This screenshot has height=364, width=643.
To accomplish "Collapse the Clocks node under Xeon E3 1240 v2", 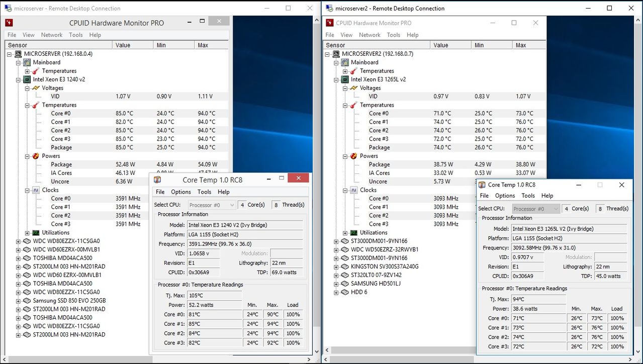I will click(x=27, y=190).
